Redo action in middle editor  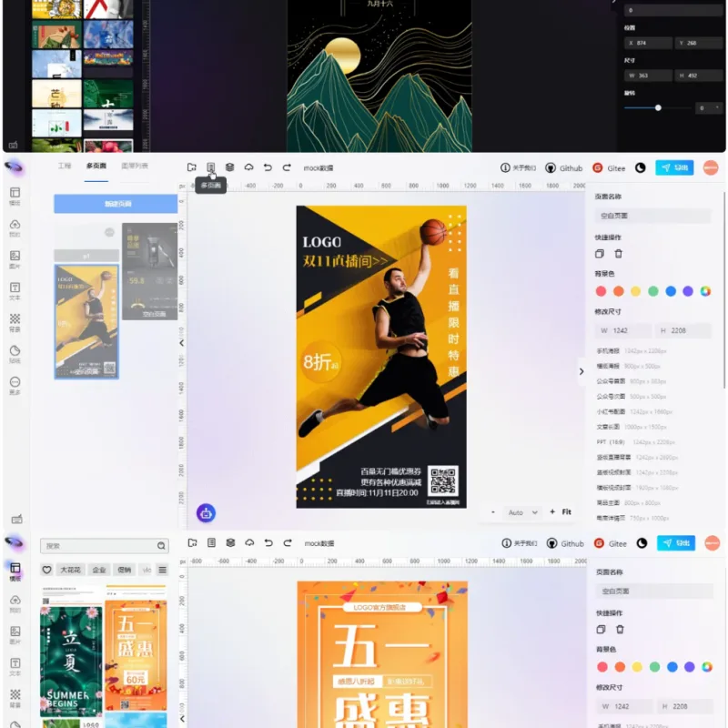pos(287,167)
